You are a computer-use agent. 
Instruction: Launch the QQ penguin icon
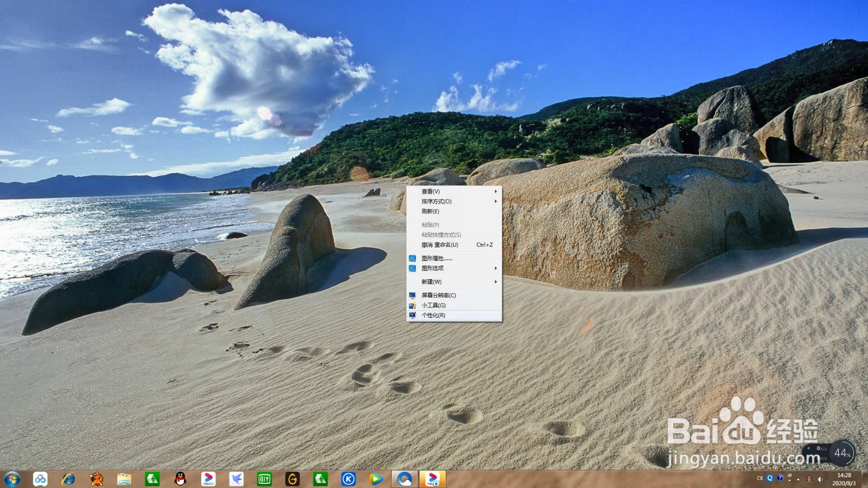click(x=181, y=479)
